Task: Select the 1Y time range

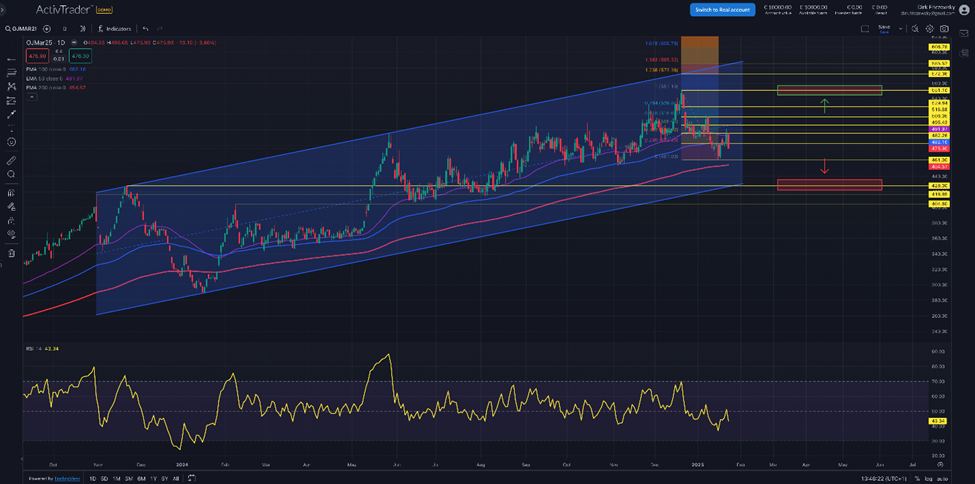Action: tap(153, 478)
